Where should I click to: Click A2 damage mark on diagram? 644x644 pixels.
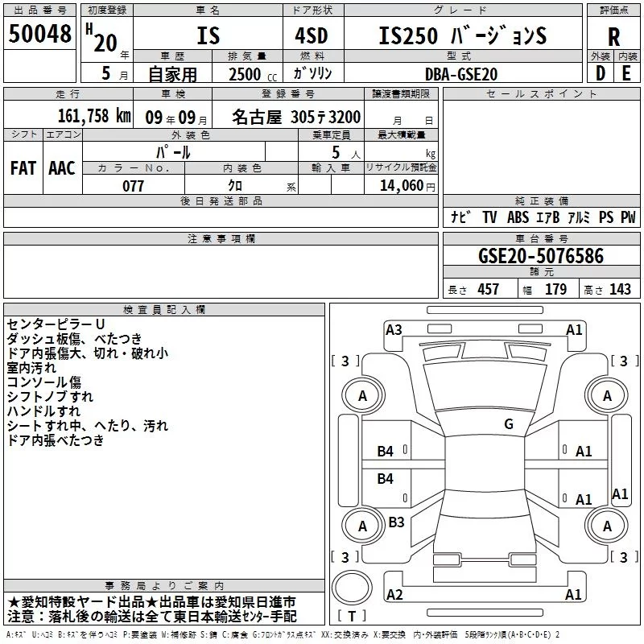point(394,594)
